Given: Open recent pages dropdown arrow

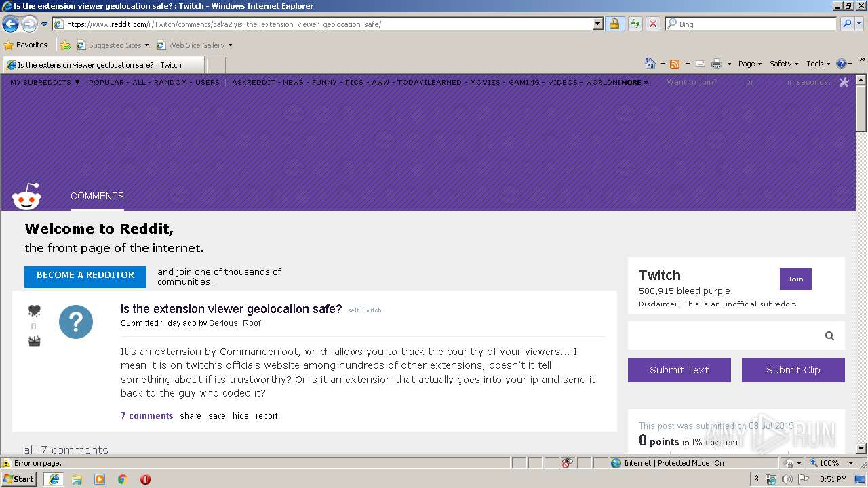Looking at the screenshot, I should (45, 24).
